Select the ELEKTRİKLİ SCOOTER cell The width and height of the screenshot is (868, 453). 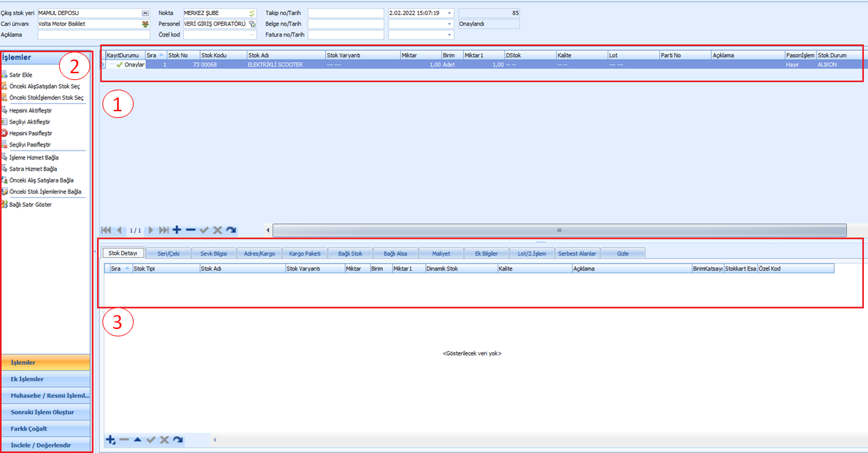pyautogui.click(x=285, y=64)
